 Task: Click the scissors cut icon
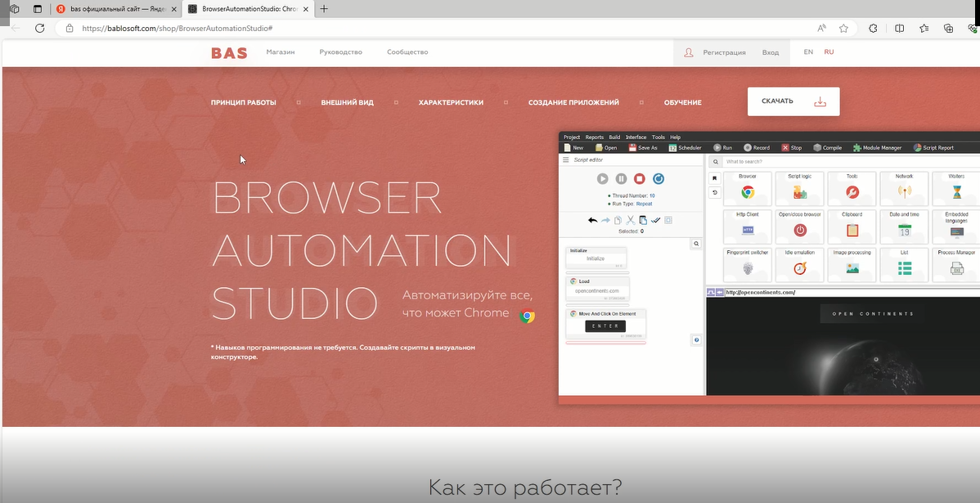631,220
